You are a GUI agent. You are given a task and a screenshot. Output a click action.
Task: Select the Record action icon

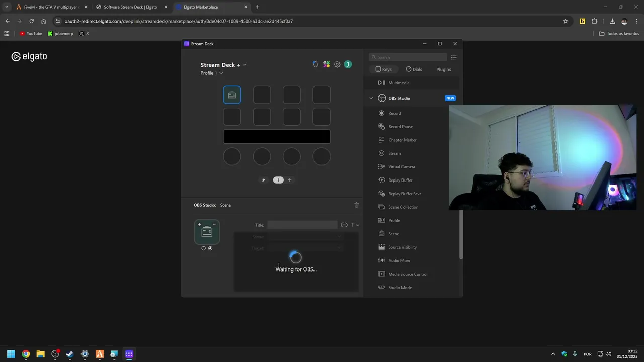(x=381, y=113)
